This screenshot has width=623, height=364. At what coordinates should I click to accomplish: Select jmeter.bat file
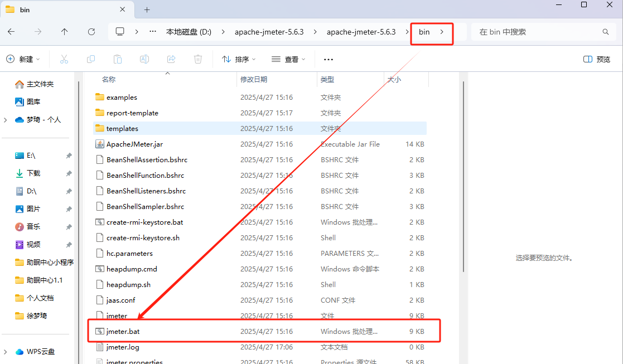(x=260, y=332)
